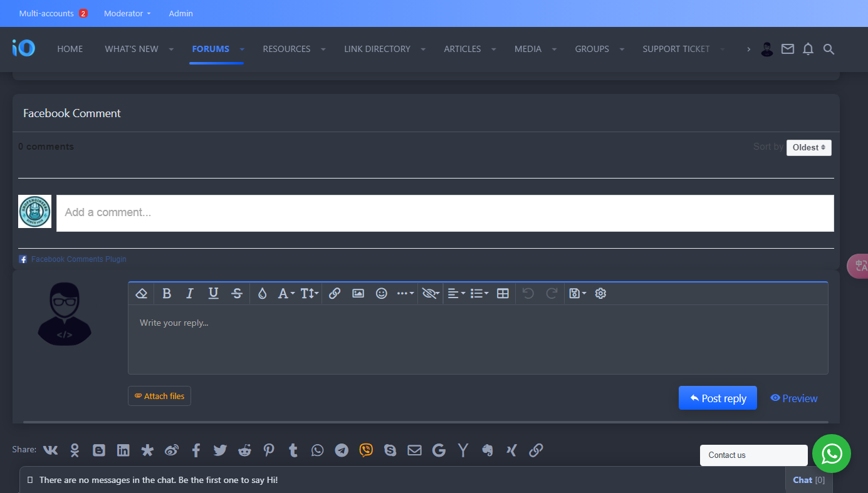Open ARTICLES navigation item
Screen dimensions: 868x493
pyautogui.click(x=463, y=49)
